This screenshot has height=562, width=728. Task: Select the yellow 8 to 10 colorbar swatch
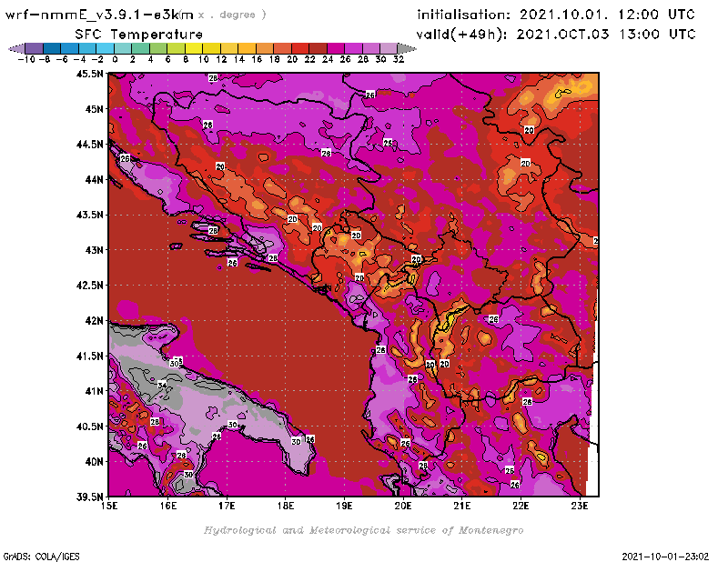tap(194, 48)
